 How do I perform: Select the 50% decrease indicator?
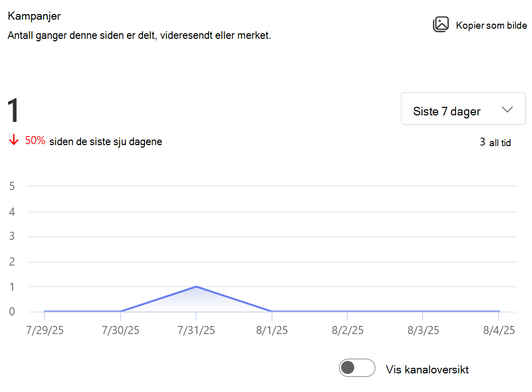[35, 141]
